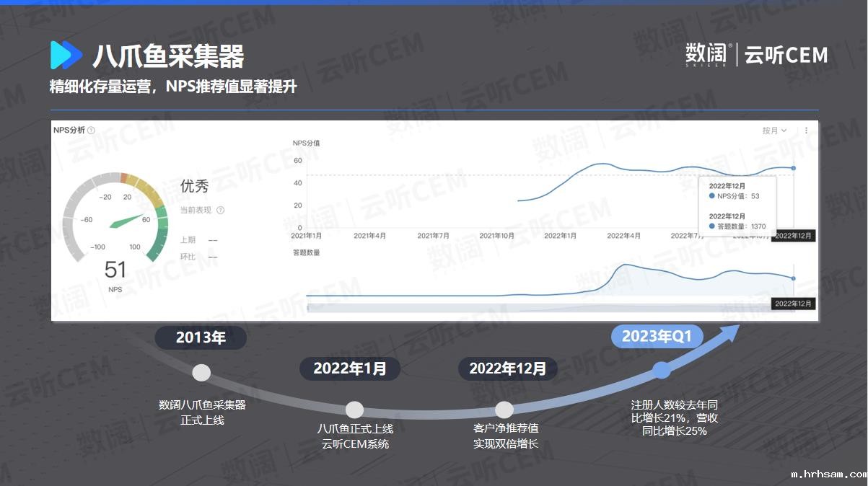Click the help icon next to 当前表现
The height and width of the screenshot is (486, 868).
click(x=221, y=211)
